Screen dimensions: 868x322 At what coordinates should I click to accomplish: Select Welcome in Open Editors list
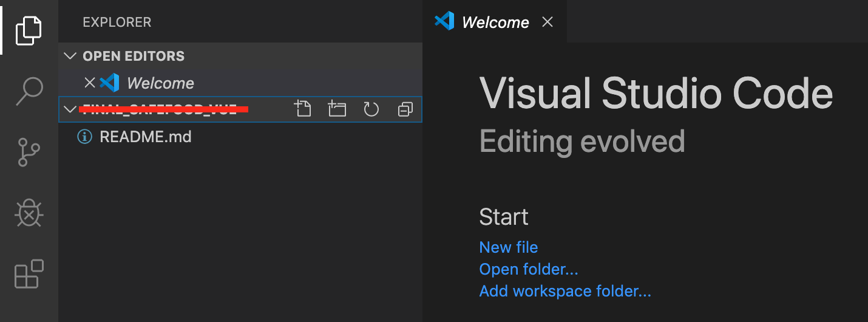click(240, 83)
